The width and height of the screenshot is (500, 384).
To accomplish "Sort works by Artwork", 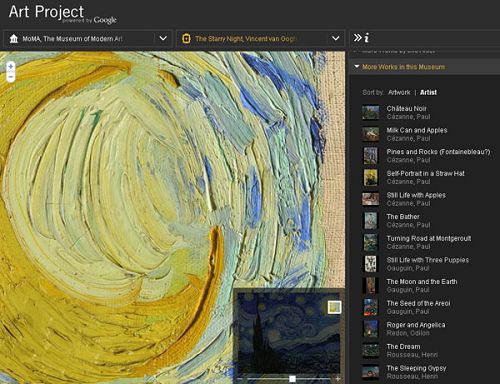I will [x=399, y=92].
